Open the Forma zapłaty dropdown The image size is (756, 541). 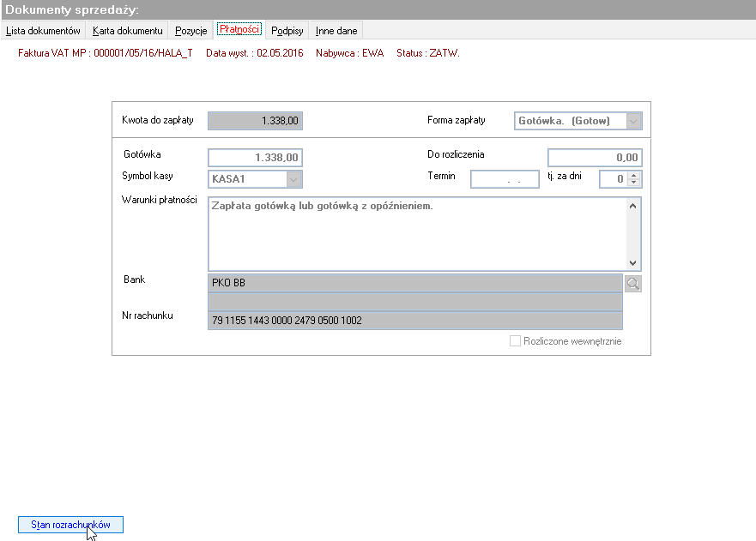pos(633,121)
